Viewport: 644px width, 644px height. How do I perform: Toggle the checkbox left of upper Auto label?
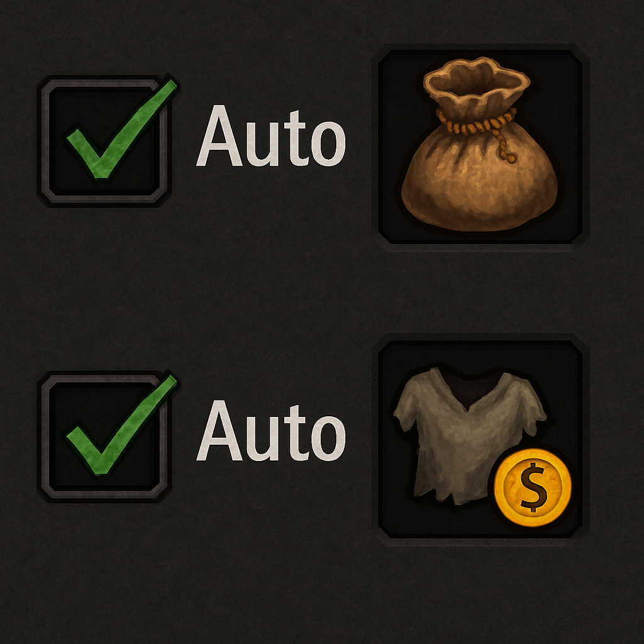[104, 141]
